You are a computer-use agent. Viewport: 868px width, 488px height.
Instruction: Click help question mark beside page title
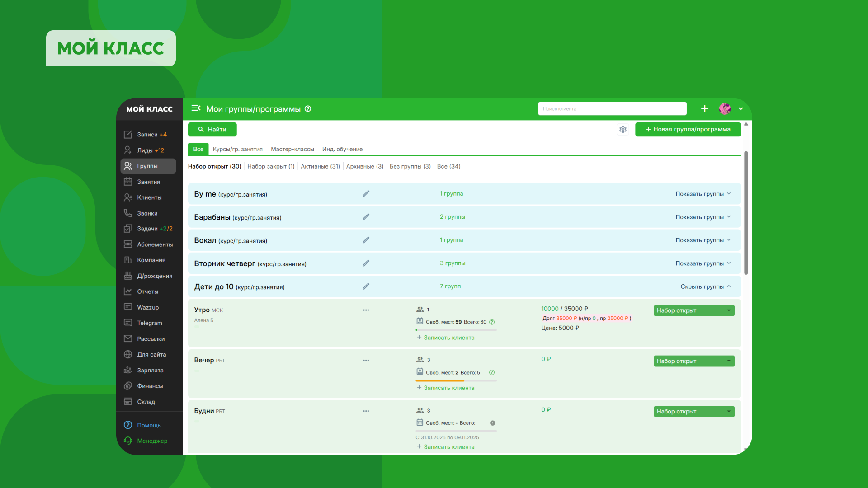click(308, 109)
